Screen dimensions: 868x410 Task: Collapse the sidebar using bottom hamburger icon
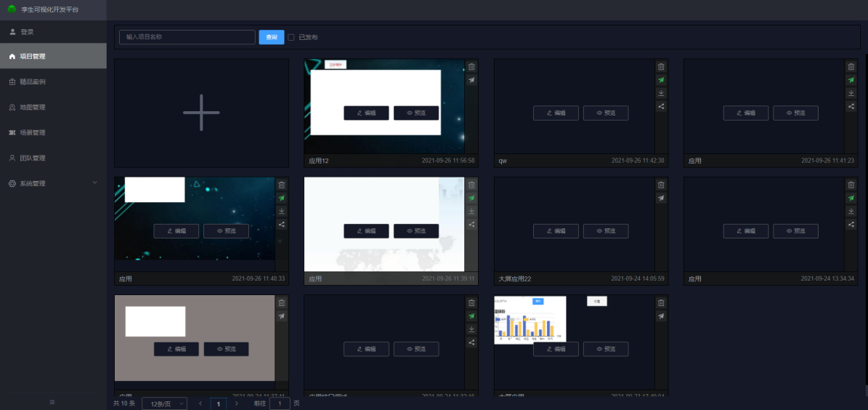52,402
